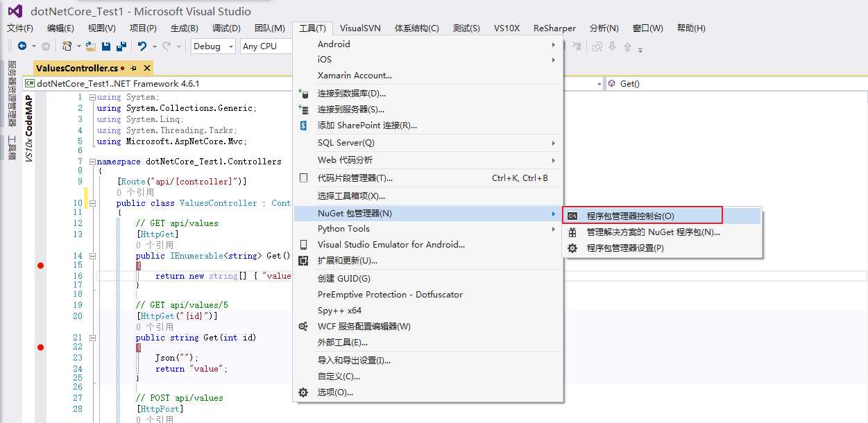Select 创建 GUID(G) menu item
This screenshot has width=868, height=423.
coord(428,278)
